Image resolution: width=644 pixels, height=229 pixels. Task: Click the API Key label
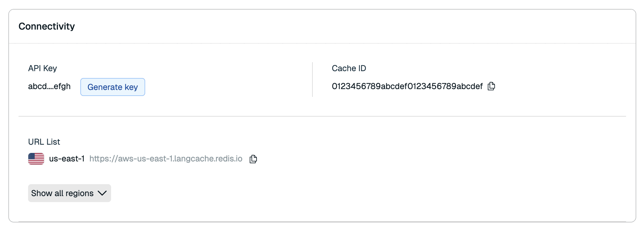42,68
